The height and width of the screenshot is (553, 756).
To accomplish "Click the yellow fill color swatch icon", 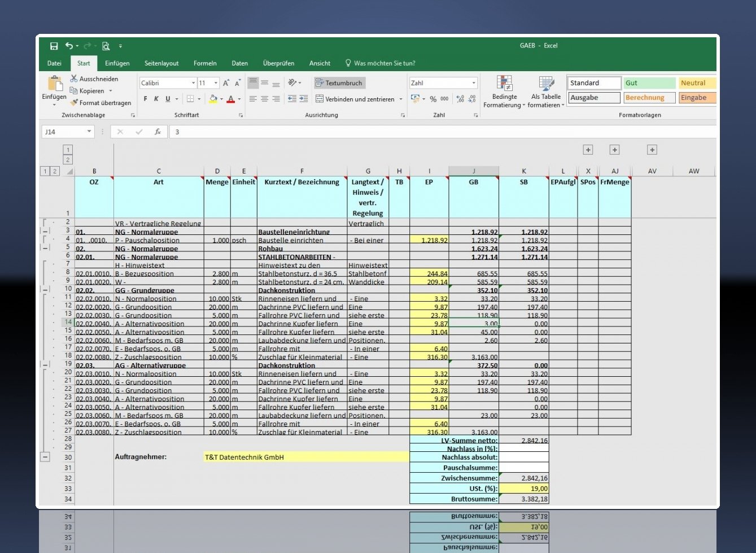I will tap(213, 99).
